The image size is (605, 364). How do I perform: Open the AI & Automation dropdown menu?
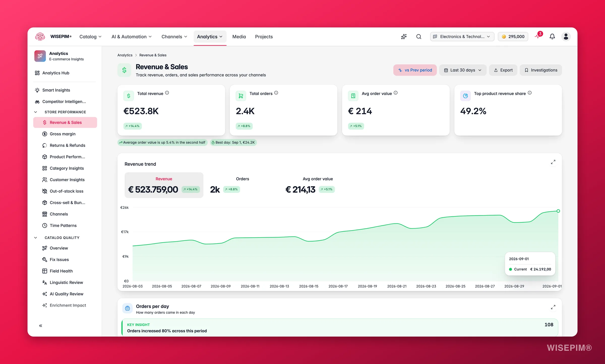(x=132, y=37)
